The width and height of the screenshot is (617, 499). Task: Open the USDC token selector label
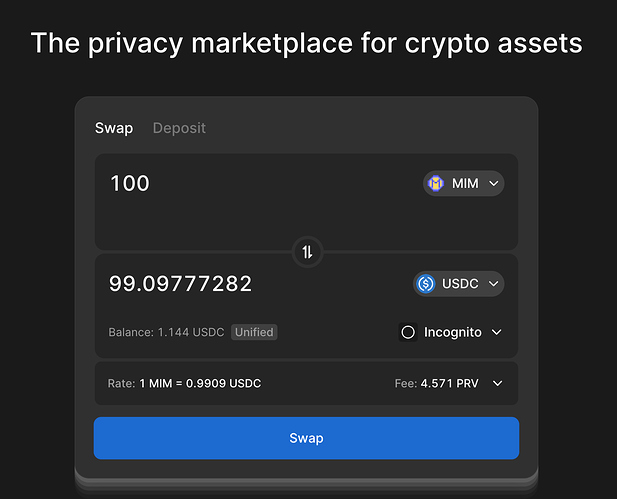pyautogui.click(x=460, y=284)
